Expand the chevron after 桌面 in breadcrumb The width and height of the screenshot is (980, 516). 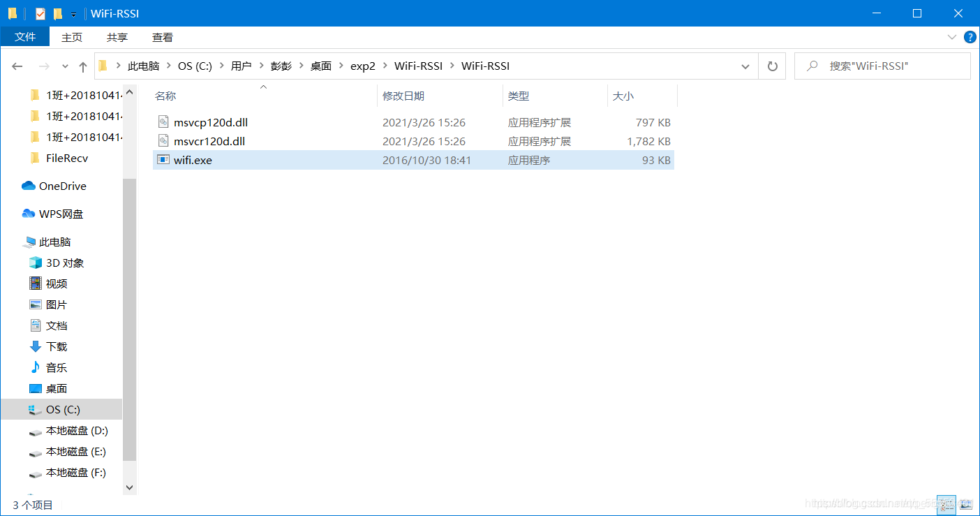pyautogui.click(x=341, y=66)
